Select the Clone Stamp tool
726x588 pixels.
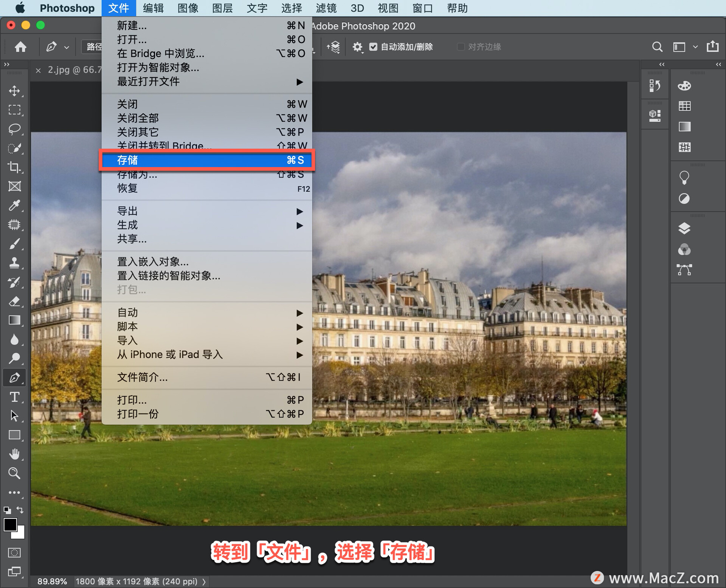click(14, 263)
